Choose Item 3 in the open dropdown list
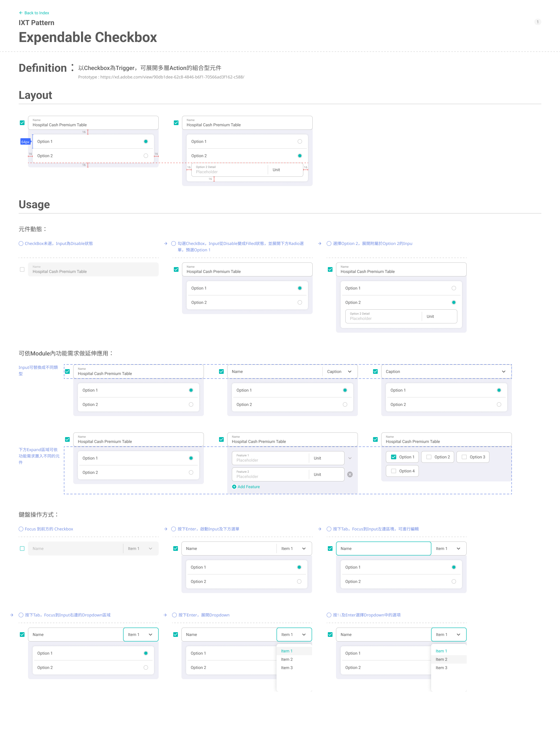 pyautogui.click(x=287, y=668)
